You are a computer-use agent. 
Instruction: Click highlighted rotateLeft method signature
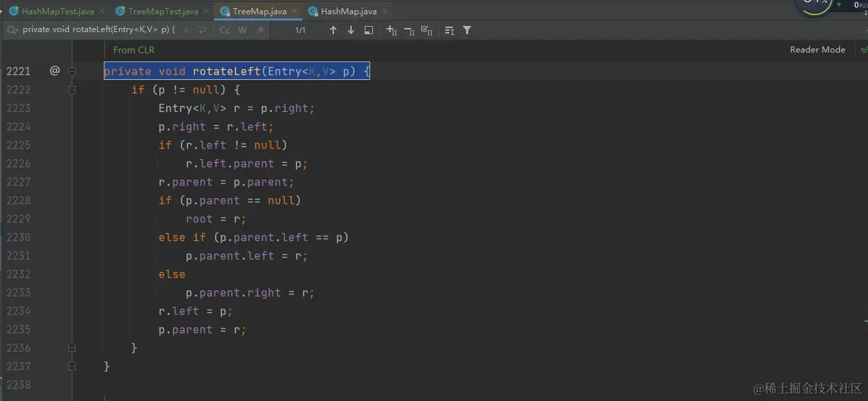237,71
